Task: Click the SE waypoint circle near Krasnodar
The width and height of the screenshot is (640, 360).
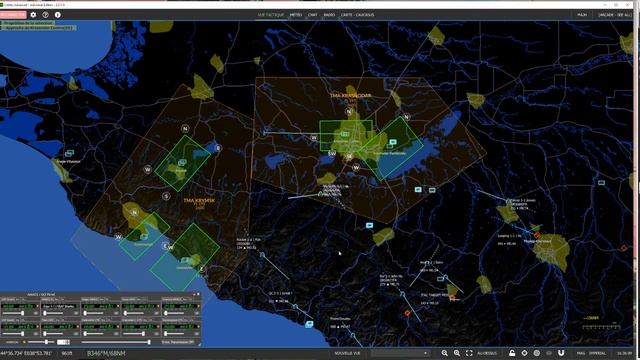Action: [x=349, y=156]
